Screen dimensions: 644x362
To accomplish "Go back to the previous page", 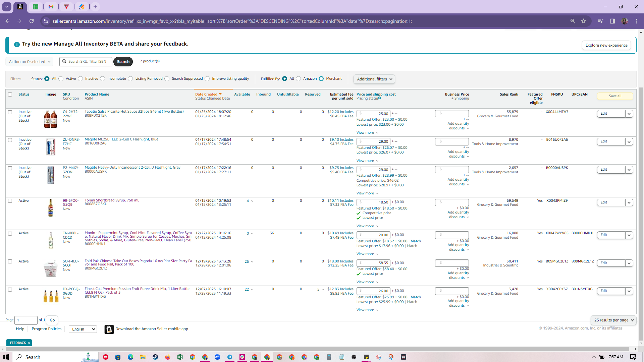I will [7, 21].
